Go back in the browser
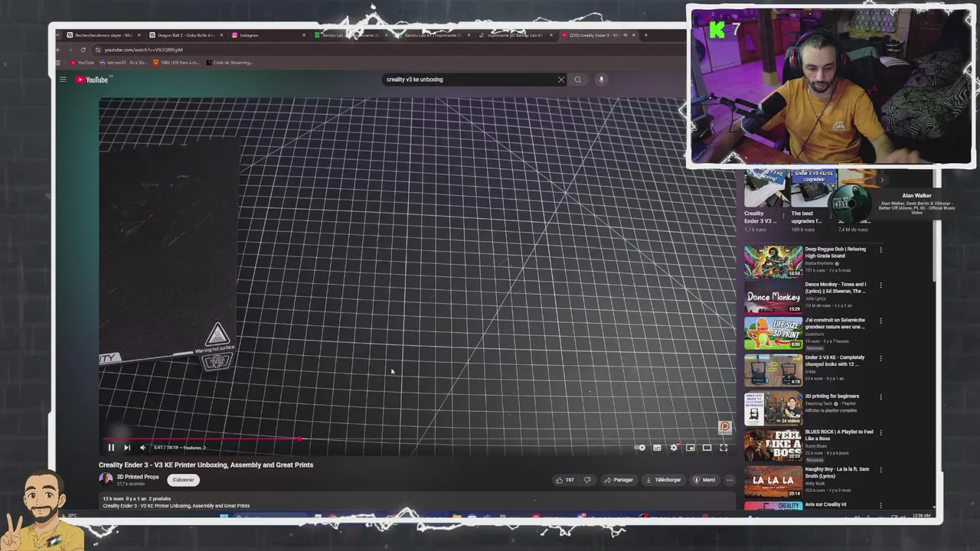 (58, 50)
